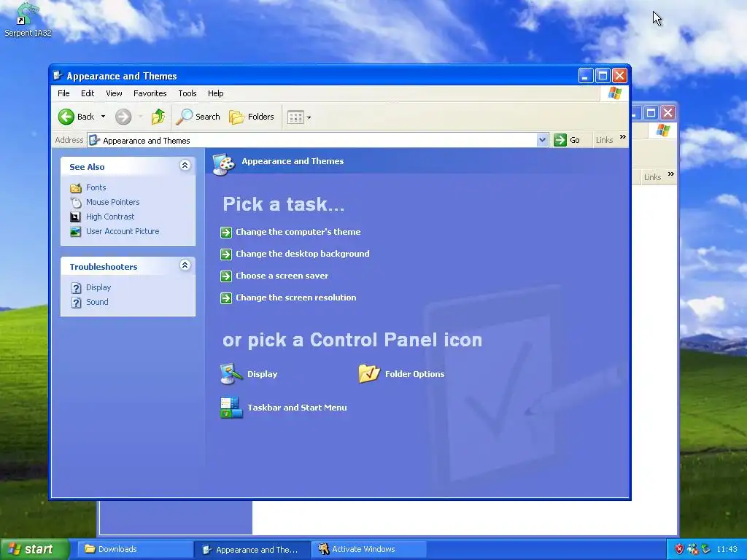
Task: Open the Display troubleshooter help icon
Action: (76, 288)
